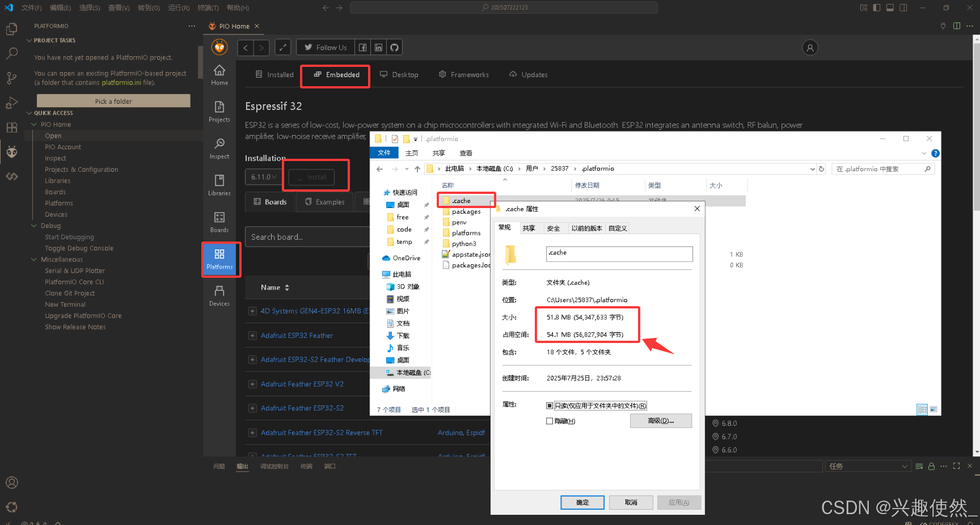Viewport: 980px width, 525px height.
Task: Open the Explorer view in activity bar
Action: click(x=11, y=29)
